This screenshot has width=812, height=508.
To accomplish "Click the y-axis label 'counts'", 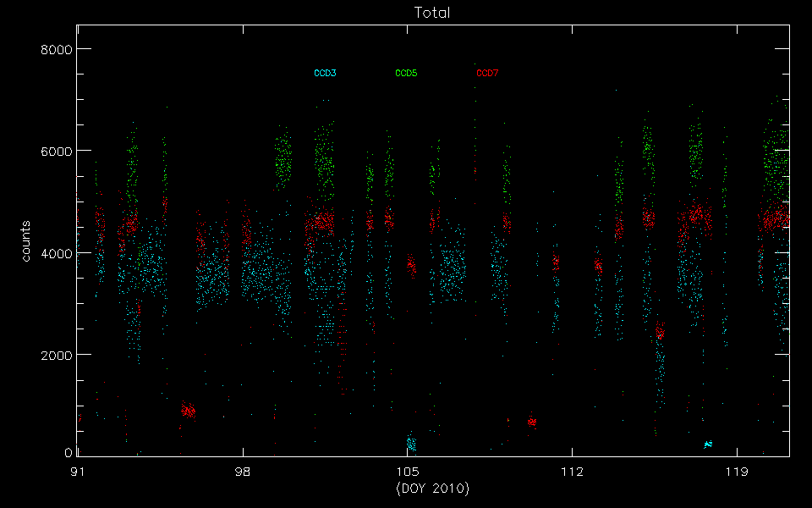I will 26,241.
